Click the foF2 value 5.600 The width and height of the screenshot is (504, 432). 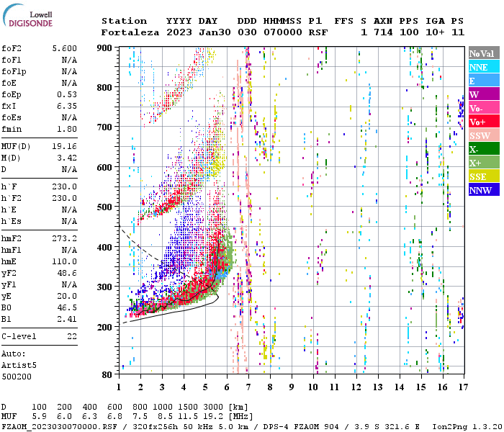tap(65, 48)
